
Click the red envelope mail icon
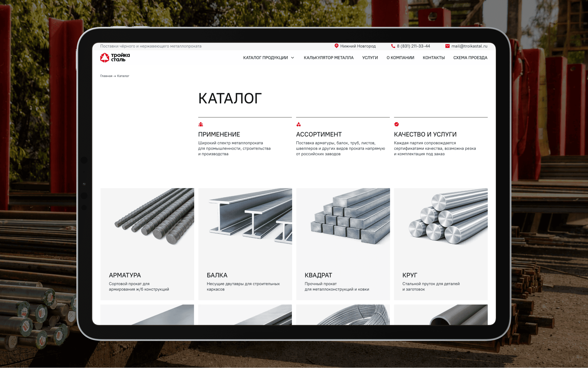click(x=447, y=46)
